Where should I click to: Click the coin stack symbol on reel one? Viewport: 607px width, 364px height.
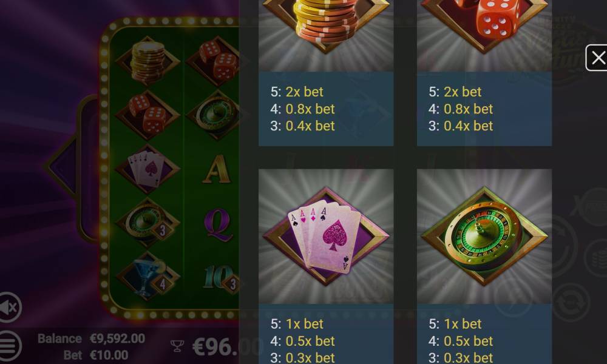pos(148,61)
